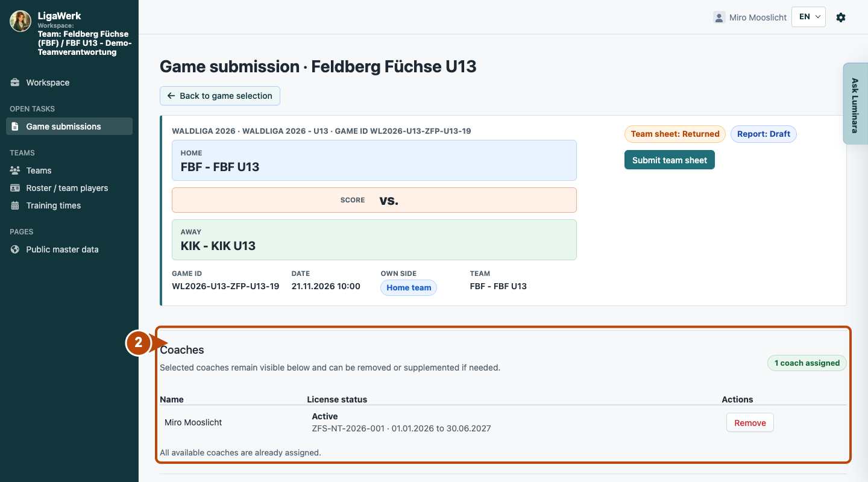Click the back arrow in Back to game selection
The width and height of the screenshot is (868, 482).
[x=171, y=96]
